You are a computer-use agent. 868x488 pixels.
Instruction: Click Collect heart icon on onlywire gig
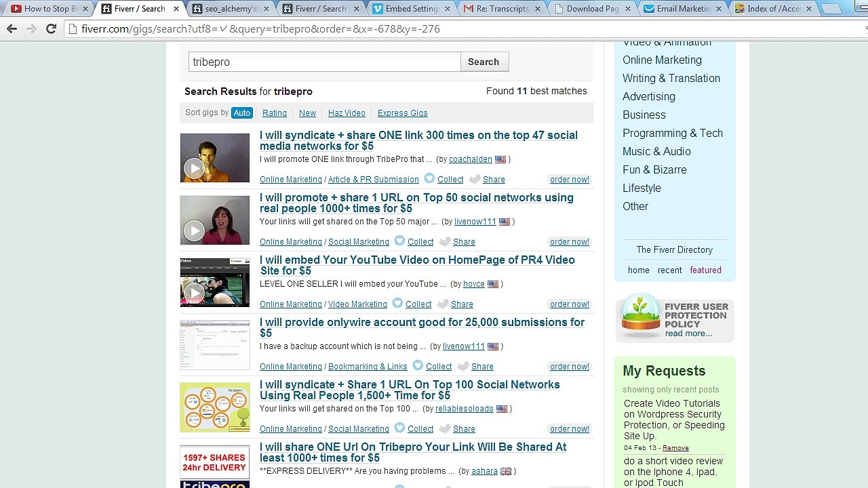(418, 365)
